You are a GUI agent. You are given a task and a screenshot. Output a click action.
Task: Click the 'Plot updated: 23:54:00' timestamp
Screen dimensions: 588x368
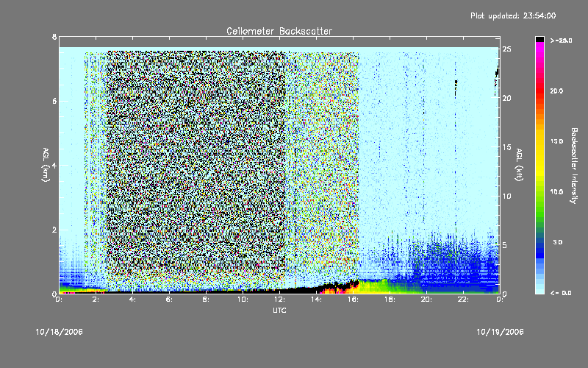[x=513, y=15]
